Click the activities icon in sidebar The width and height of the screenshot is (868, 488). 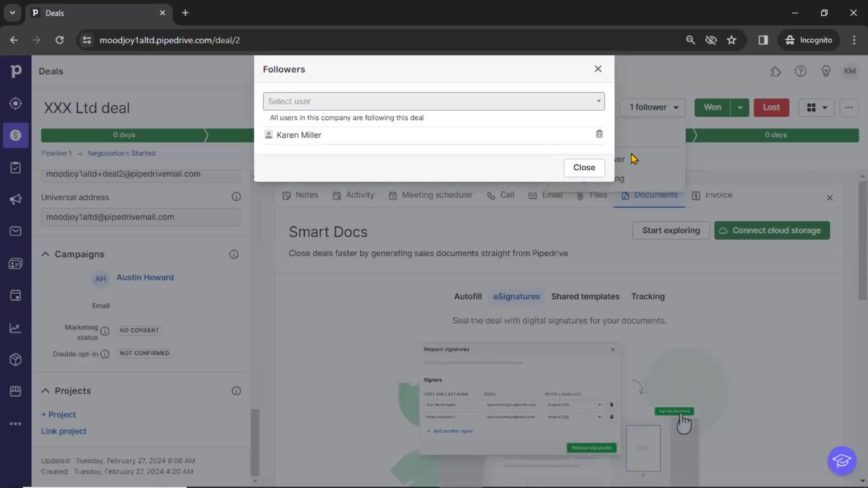pyautogui.click(x=16, y=167)
